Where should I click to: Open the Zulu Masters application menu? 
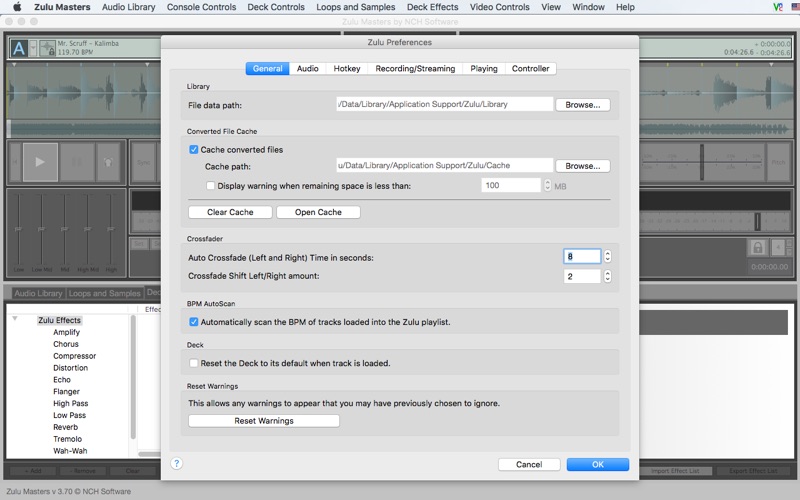coord(62,7)
